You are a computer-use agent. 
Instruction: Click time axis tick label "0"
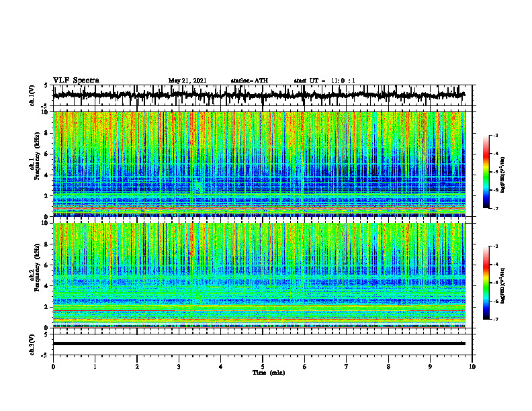click(53, 367)
